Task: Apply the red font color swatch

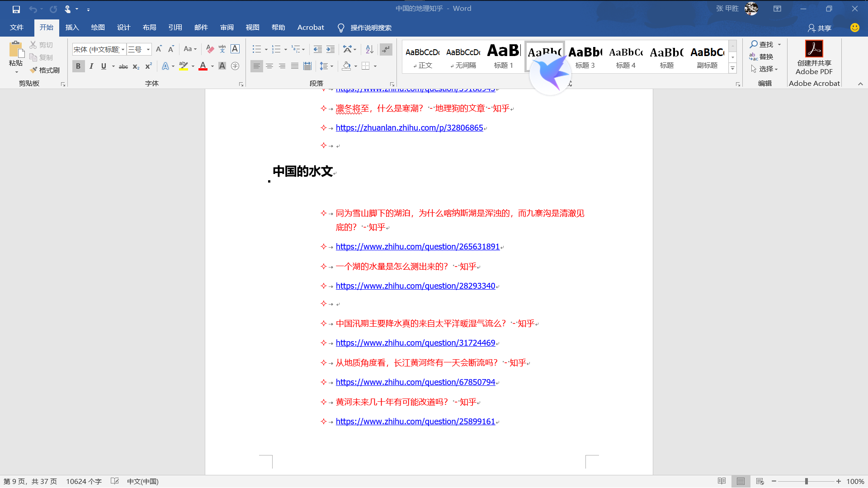Action: pyautogui.click(x=203, y=66)
